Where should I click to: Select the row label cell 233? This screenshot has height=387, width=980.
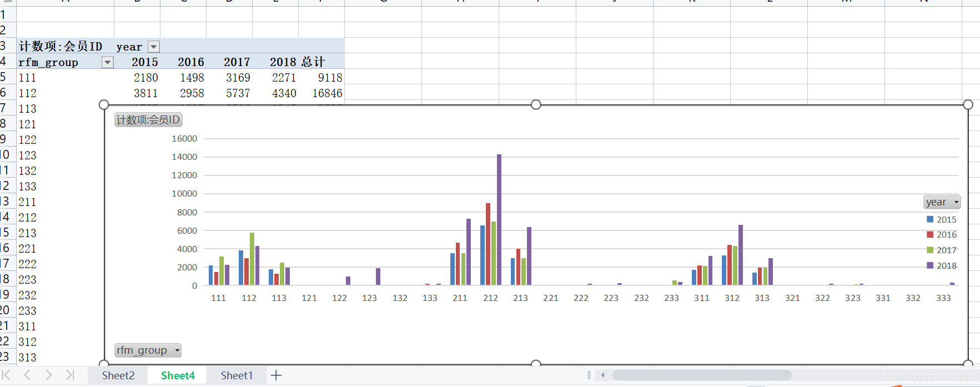coord(60,311)
